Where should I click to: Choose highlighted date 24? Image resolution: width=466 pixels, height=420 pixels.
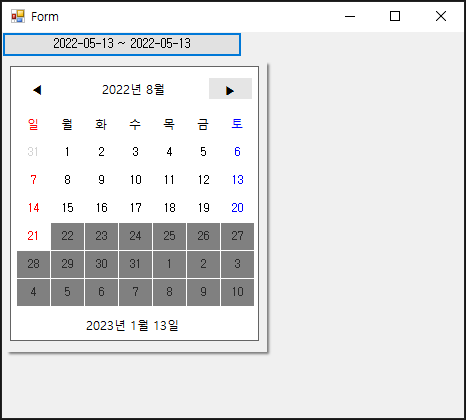(135, 236)
